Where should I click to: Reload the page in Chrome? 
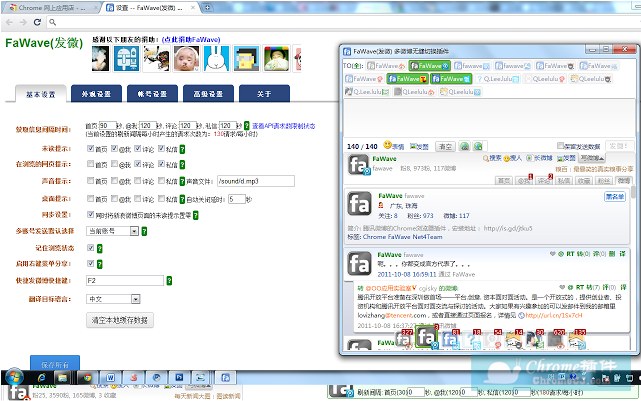pyautogui.click(x=37, y=22)
